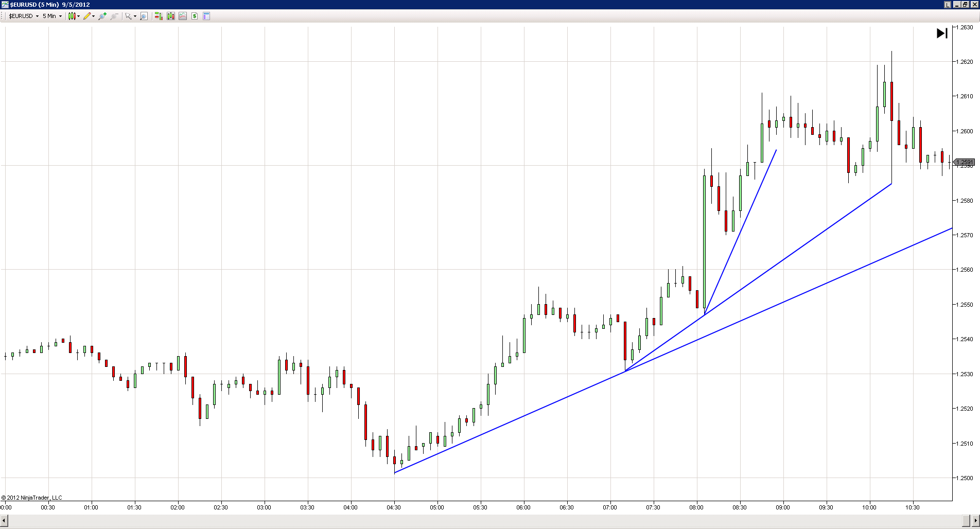Click the 1.2580 price axis label
This screenshot has width=980, height=529.
point(965,201)
